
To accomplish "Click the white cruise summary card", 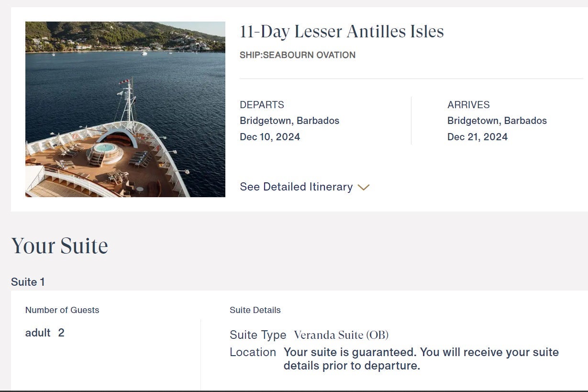I will click(294, 109).
